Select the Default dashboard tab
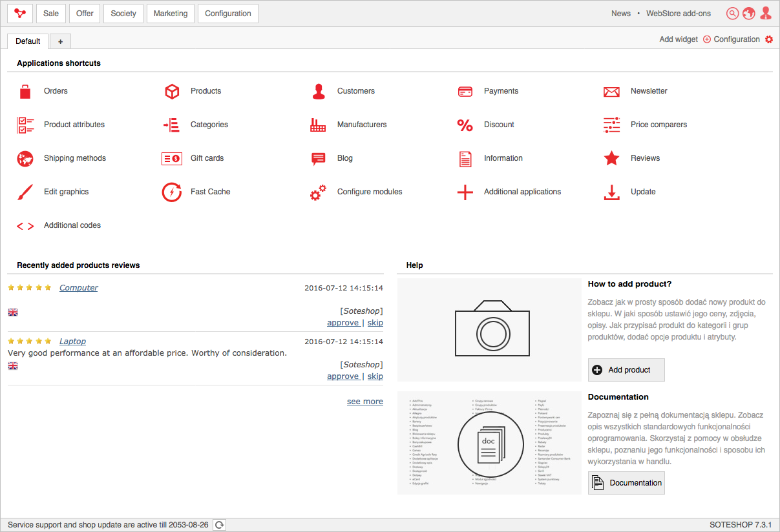780x532 pixels. click(28, 41)
